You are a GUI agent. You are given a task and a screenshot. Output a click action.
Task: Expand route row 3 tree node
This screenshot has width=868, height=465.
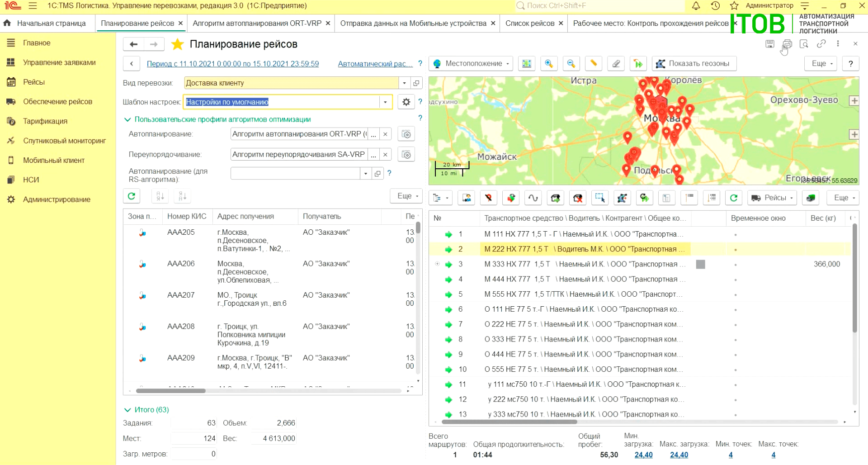tap(437, 264)
